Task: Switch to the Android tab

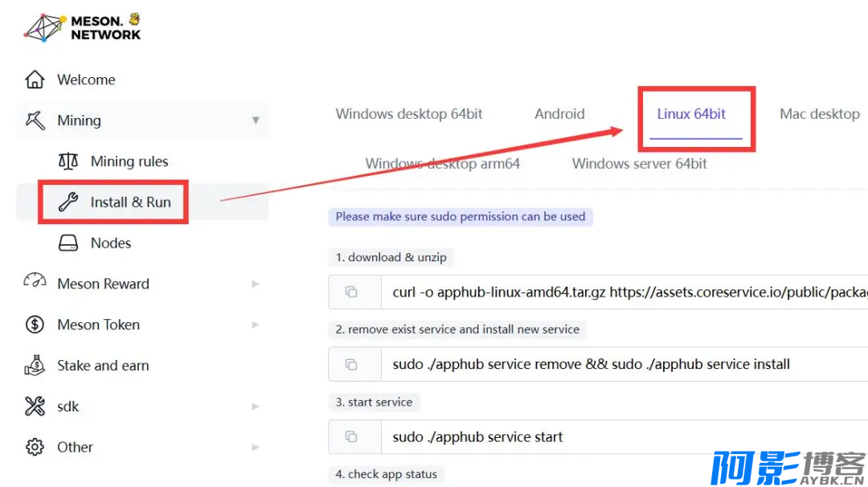Action: click(x=559, y=114)
